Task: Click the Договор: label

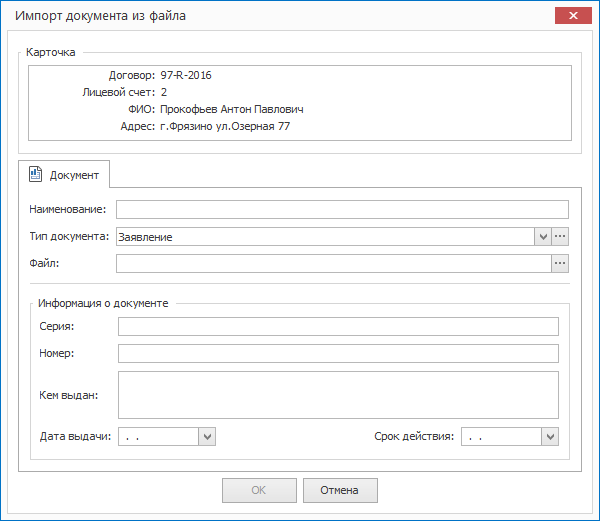Action: pyautogui.click(x=132, y=75)
